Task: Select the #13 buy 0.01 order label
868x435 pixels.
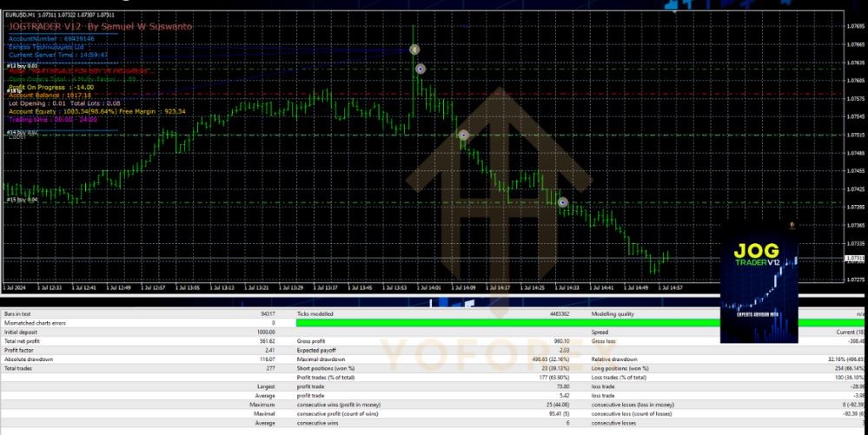Action: (22, 66)
